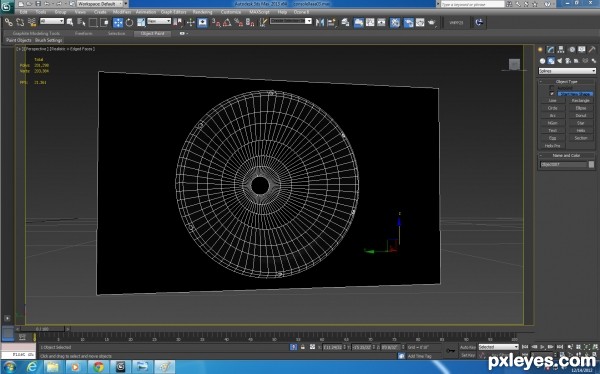Open the Graph Editors menu
This screenshot has width=600, height=374.
[173, 12]
